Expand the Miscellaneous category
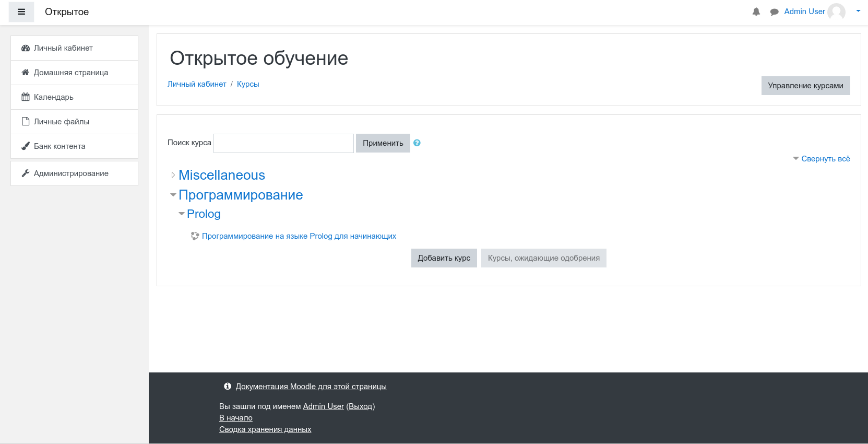Screen dimensions: 868x444 (x=173, y=176)
